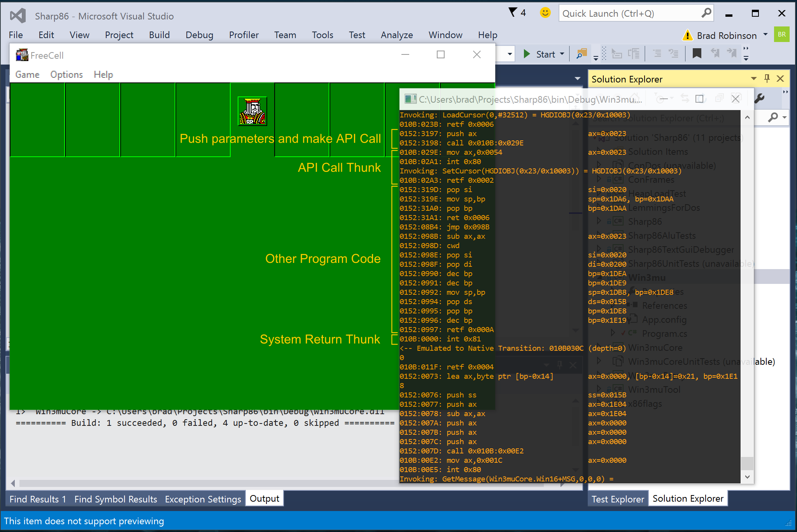Image resolution: width=797 pixels, height=532 pixels.
Task: Click the Quick Launch magnifier icon
Action: coord(706,13)
